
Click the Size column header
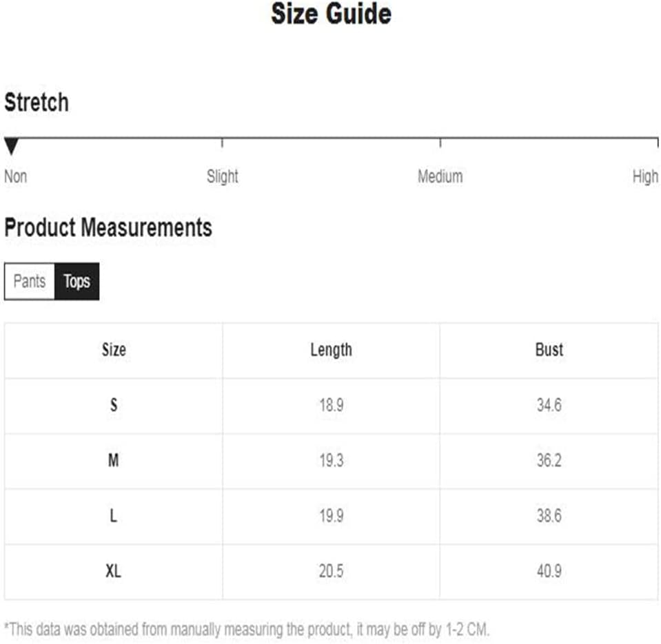(x=114, y=350)
